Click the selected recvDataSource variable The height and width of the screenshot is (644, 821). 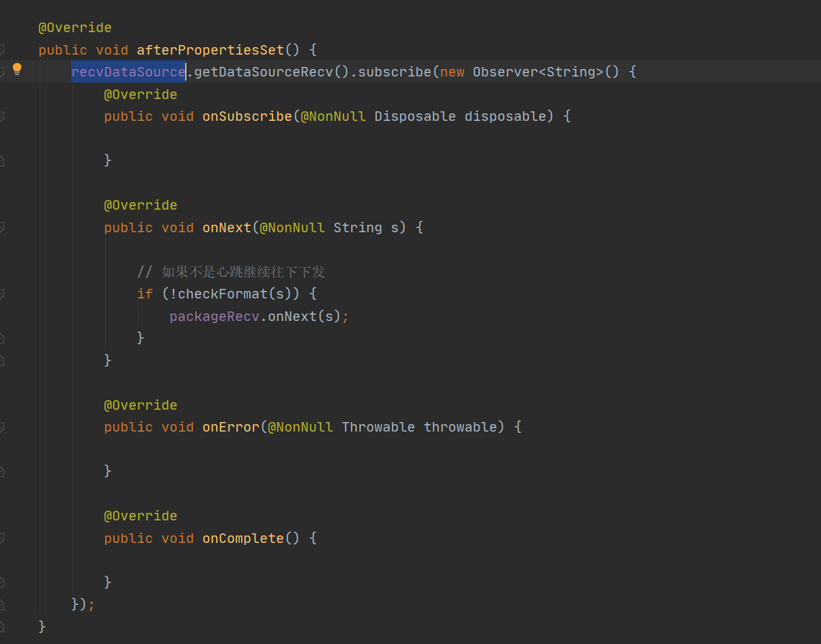[x=127, y=71]
